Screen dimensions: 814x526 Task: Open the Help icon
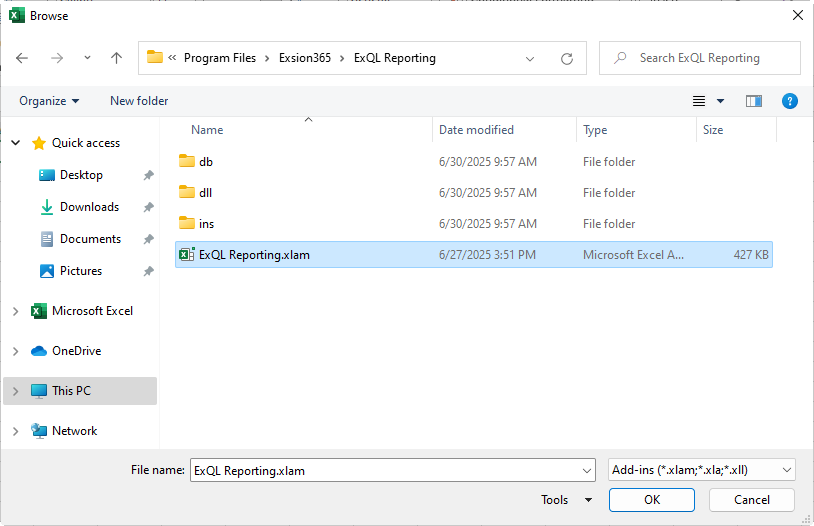click(x=790, y=101)
